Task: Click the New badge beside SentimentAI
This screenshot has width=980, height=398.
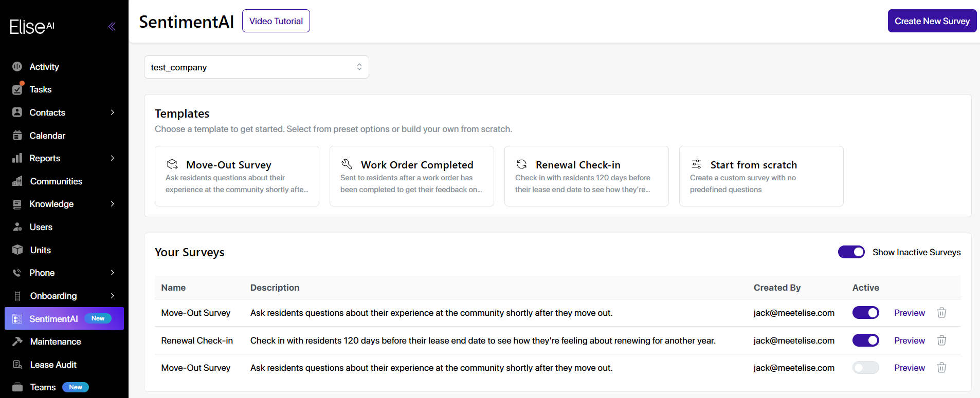Action: [x=98, y=318]
